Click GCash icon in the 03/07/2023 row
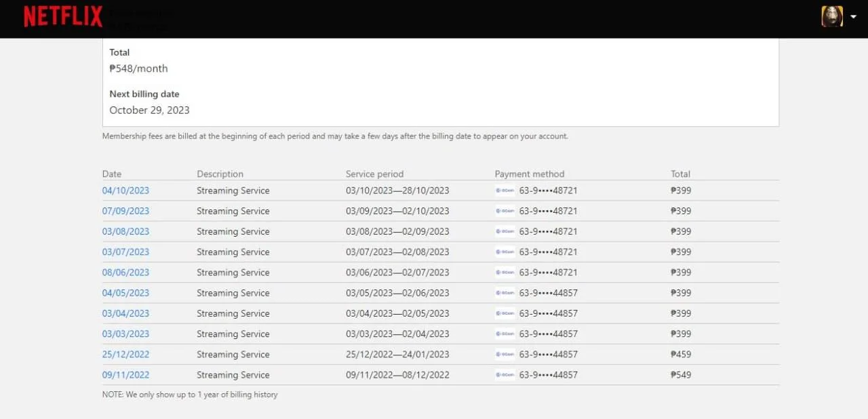The image size is (868, 419). point(505,252)
